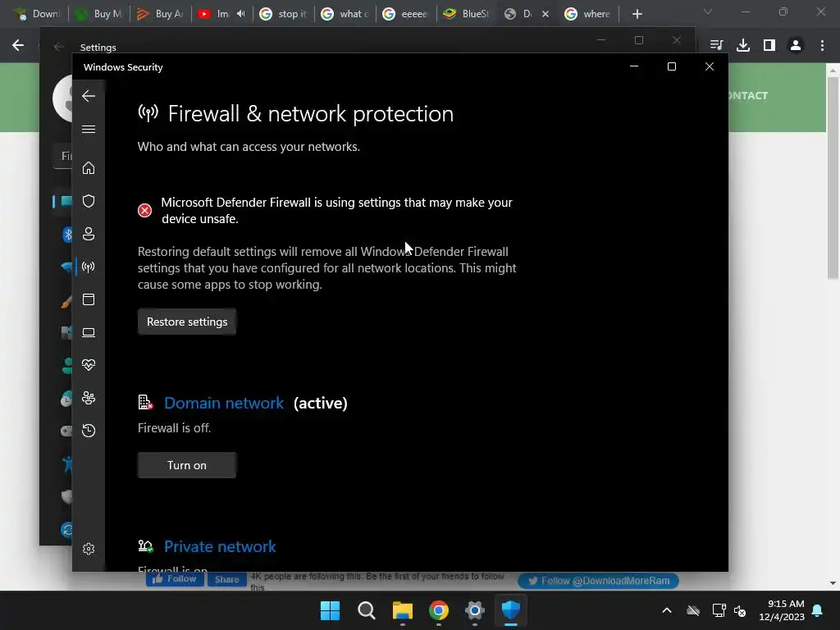This screenshot has height=630, width=840.
Task: Open muted volume tray icon
Action: [x=740, y=610]
